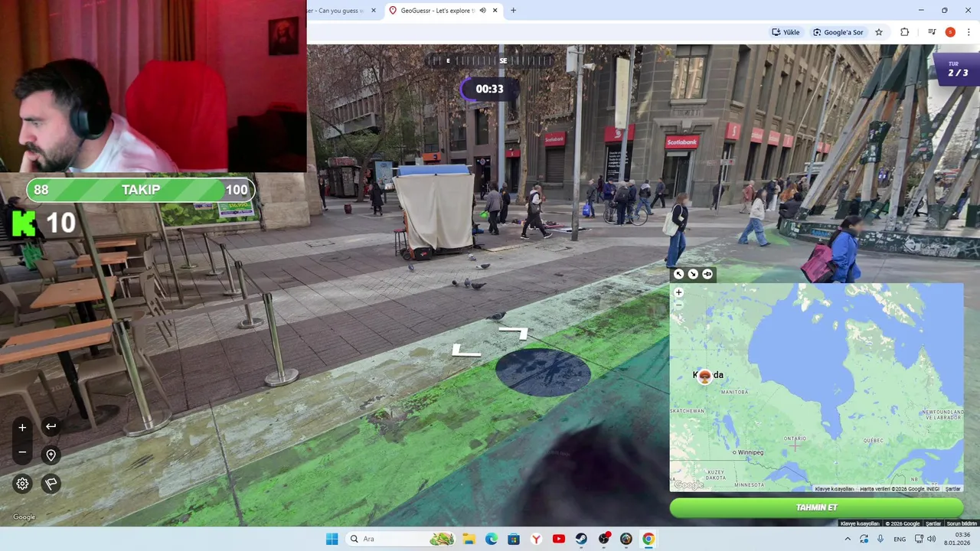Click the Google'a Sor button
The width and height of the screenshot is (980, 551).
pyautogui.click(x=838, y=32)
